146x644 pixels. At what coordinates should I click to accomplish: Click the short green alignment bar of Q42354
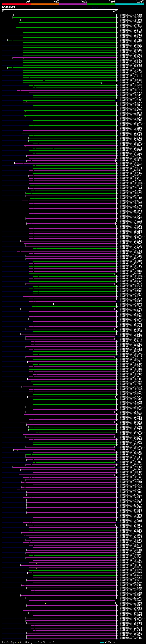coord(85,304)
